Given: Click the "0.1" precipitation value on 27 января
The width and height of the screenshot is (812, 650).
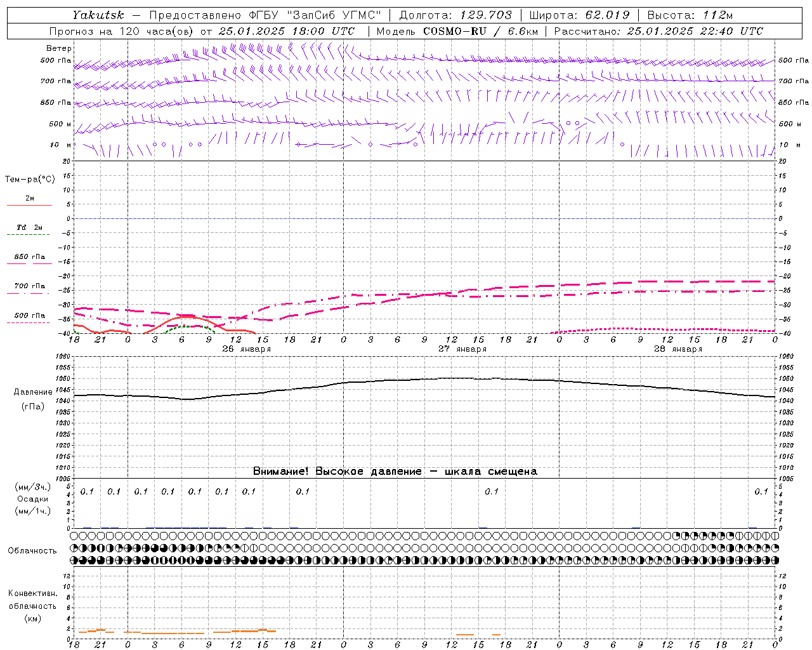Looking at the screenshot, I should click(x=492, y=491).
